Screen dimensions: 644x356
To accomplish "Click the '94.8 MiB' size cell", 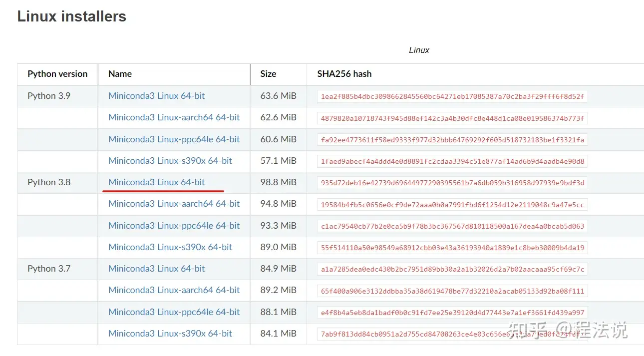I will [279, 204].
